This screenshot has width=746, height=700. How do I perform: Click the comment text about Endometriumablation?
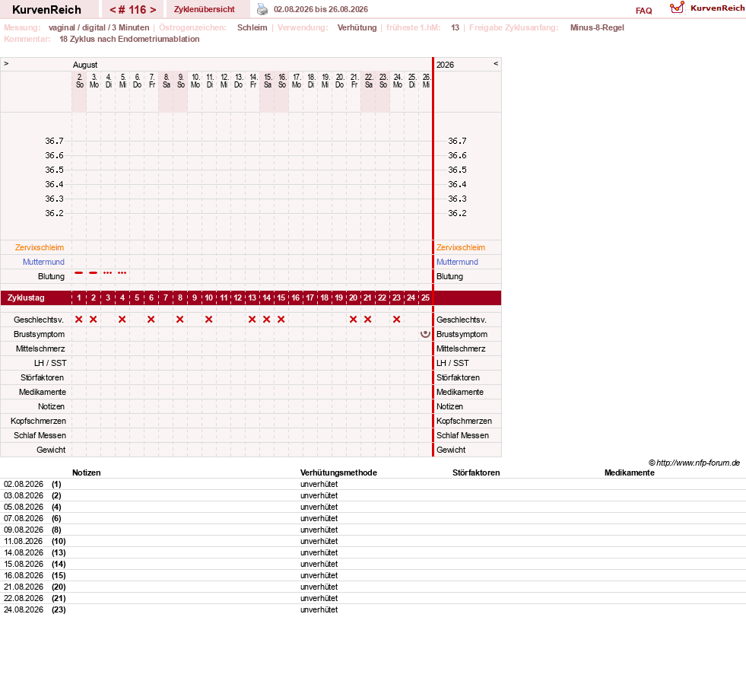click(x=129, y=39)
